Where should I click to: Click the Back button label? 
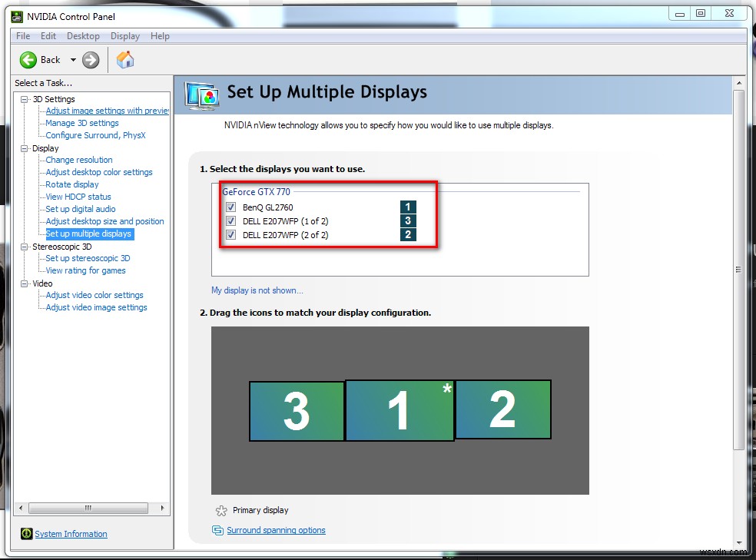coord(50,60)
